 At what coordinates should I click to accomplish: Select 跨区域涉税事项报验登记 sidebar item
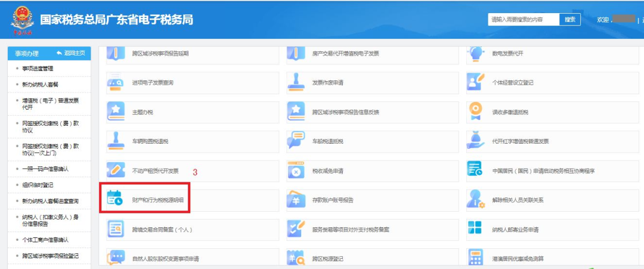(x=49, y=256)
